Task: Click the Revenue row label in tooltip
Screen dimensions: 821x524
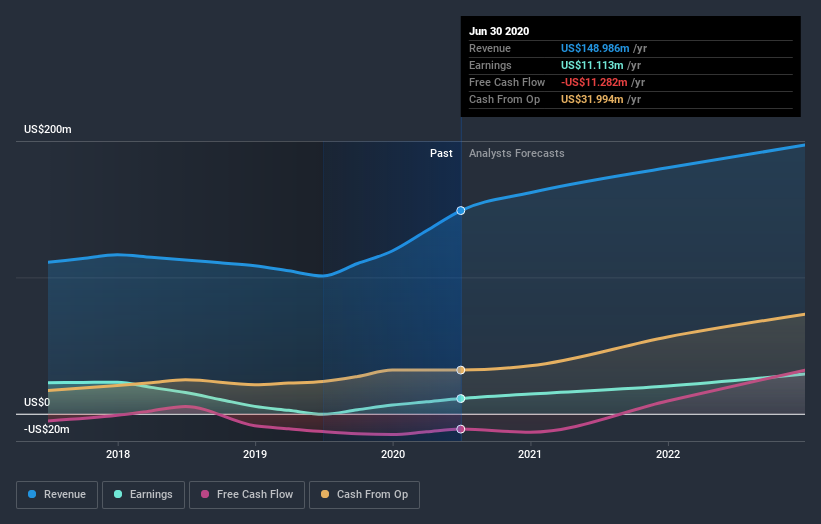Action: (490, 48)
